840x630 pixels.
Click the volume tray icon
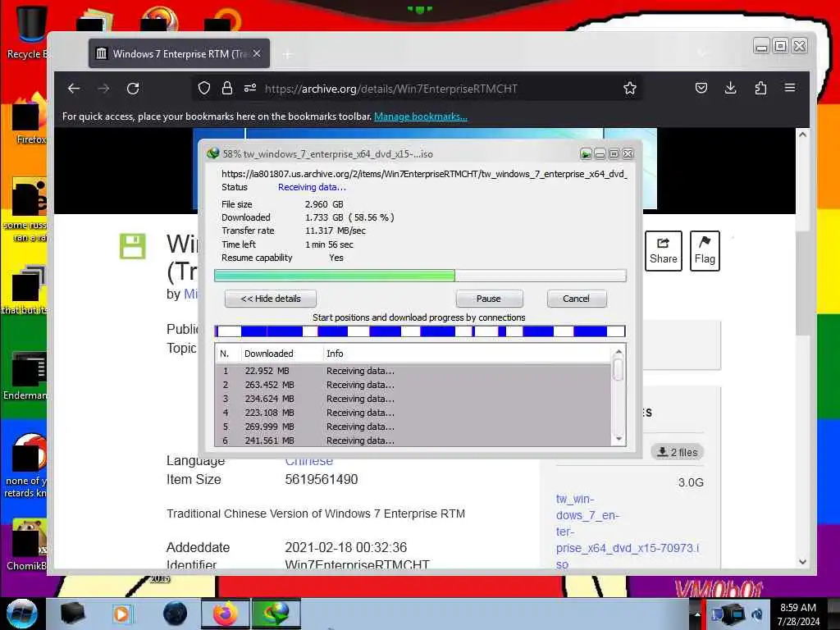point(757,614)
